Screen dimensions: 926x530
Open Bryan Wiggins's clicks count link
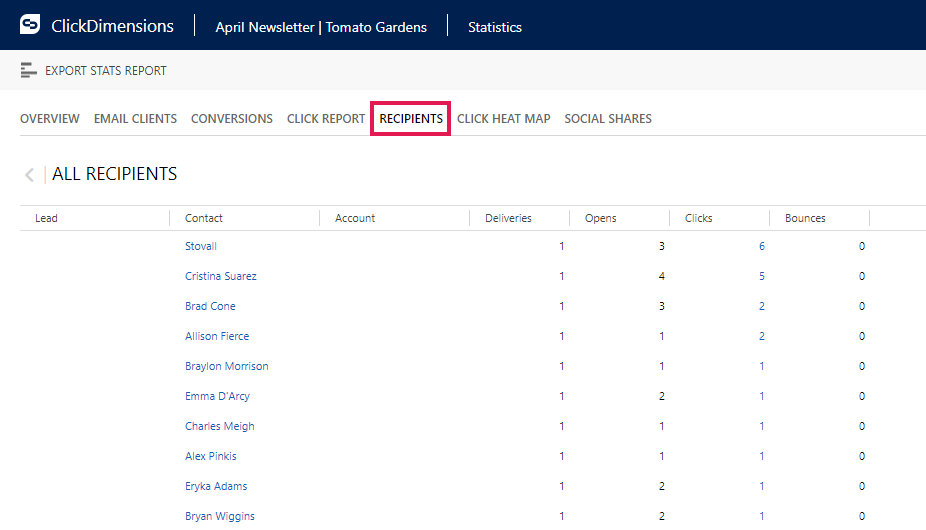coord(762,516)
